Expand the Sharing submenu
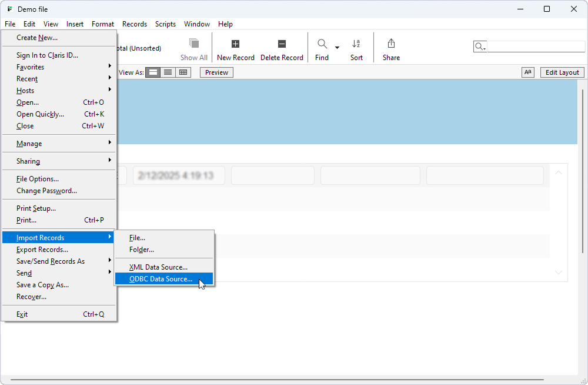Viewport: 588px width, 385px height. [109, 160]
